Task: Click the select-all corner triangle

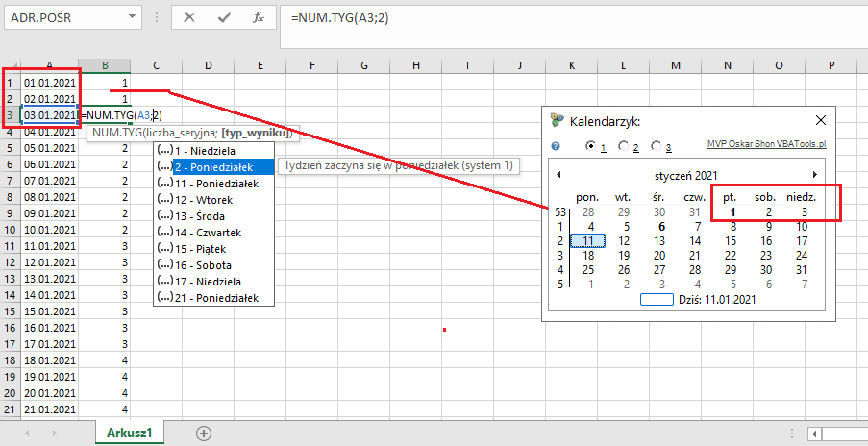Action: 13,66
